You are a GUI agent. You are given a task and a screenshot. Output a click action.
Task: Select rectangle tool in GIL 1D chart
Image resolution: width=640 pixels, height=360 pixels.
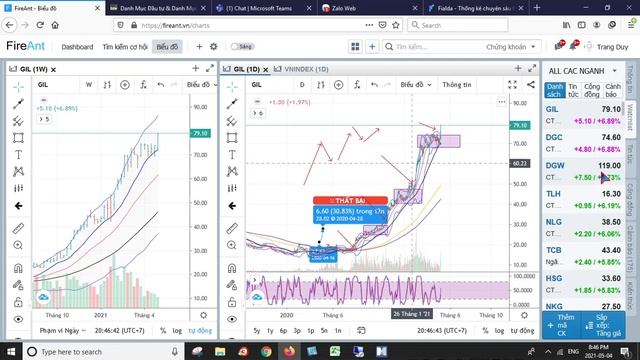[x=232, y=138]
